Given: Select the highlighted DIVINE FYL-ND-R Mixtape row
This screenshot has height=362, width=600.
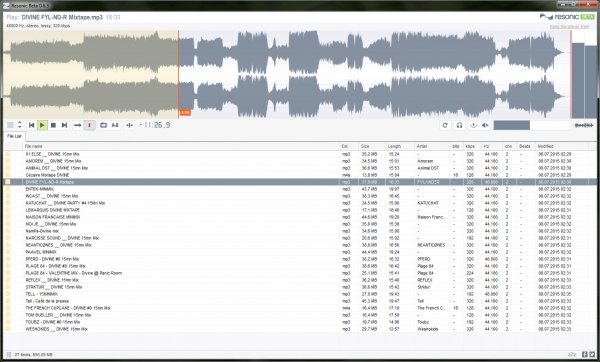Looking at the screenshot, I should click(300, 182).
